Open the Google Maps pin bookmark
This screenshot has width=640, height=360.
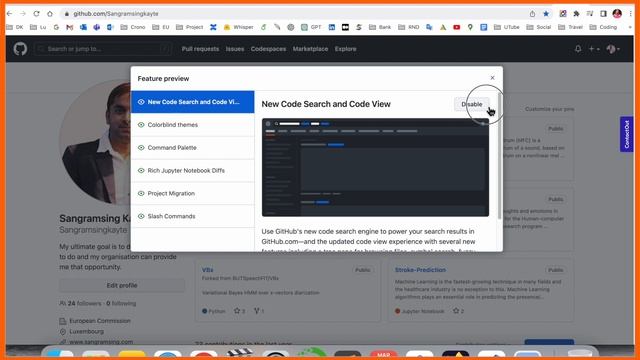coord(470,27)
